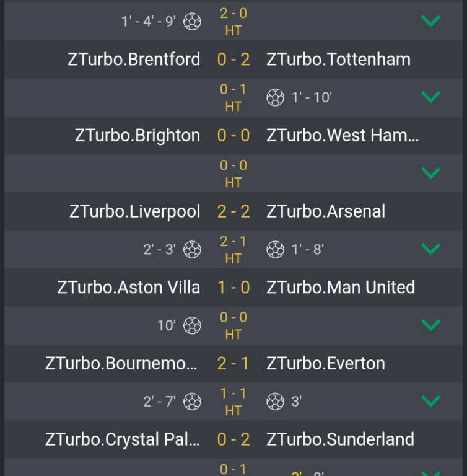Click the soccer ball icon beside 1' - 4' - 9'
467x476 pixels.
(192, 22)
